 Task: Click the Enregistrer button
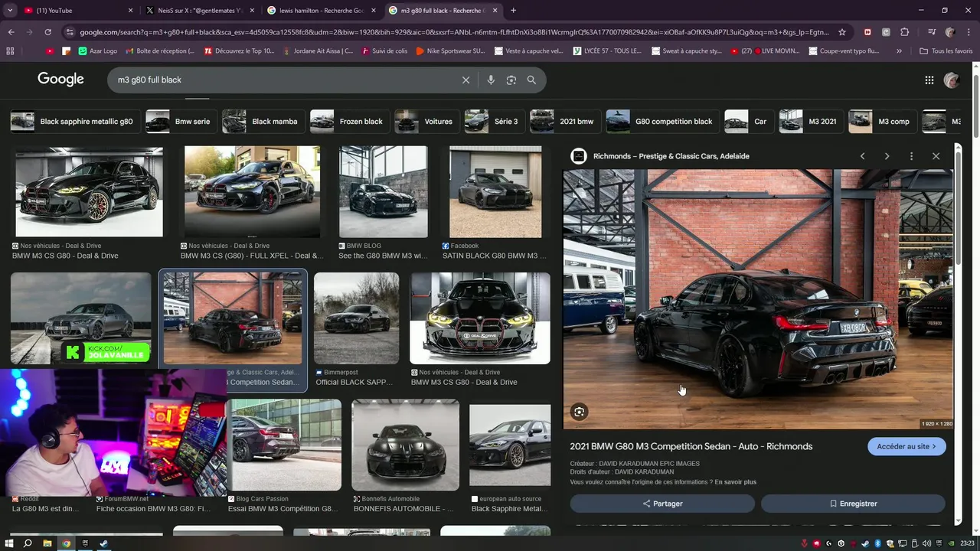(x=853, y=504)
